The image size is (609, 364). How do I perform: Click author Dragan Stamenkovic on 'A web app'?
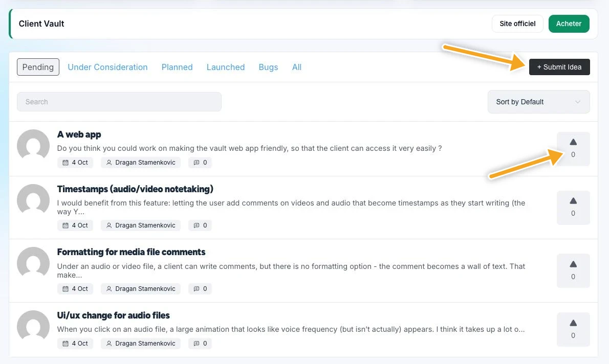click(141, 163)
